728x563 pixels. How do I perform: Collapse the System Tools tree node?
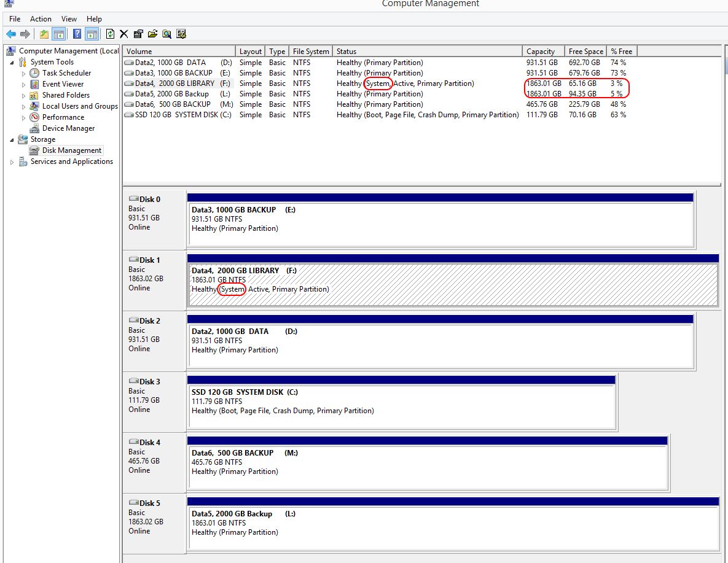[x=12, y=62]
